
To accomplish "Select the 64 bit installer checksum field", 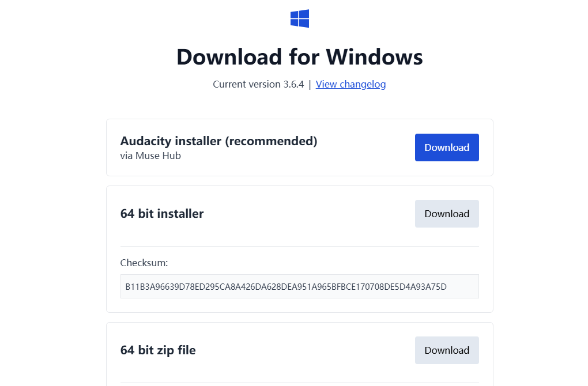I will tap(299, 286).
